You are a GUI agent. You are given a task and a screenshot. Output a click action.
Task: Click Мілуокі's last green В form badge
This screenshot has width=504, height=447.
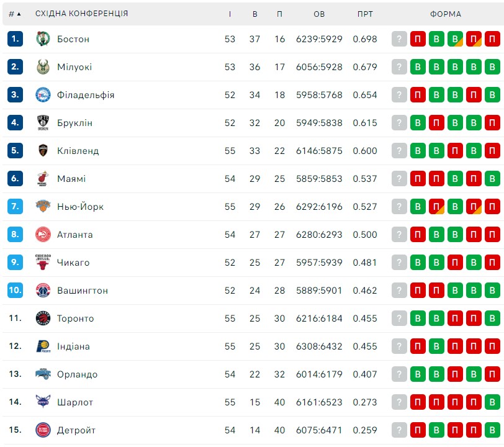click(492, 67)
